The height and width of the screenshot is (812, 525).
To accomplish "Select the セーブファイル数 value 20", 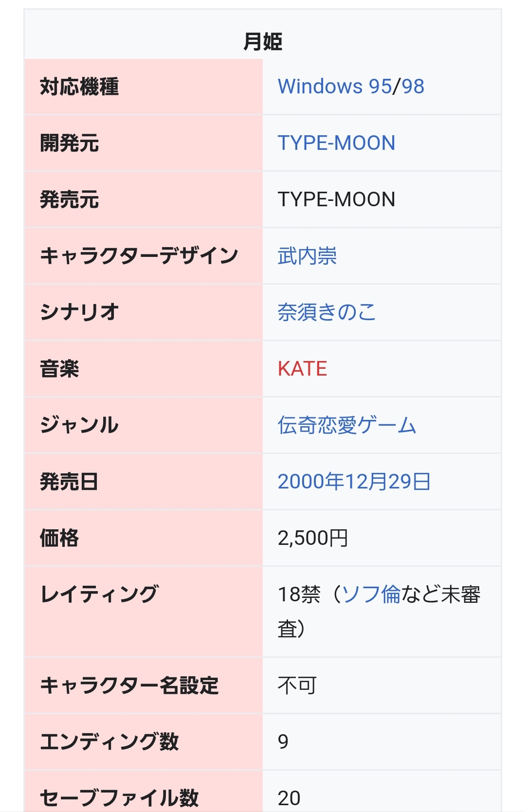I will (289, 798).
